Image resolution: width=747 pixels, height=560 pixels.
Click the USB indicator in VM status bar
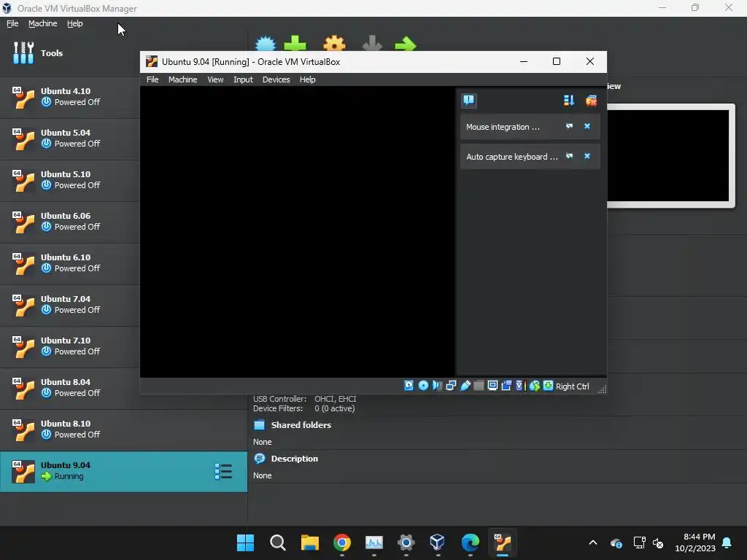pos(465,386)
